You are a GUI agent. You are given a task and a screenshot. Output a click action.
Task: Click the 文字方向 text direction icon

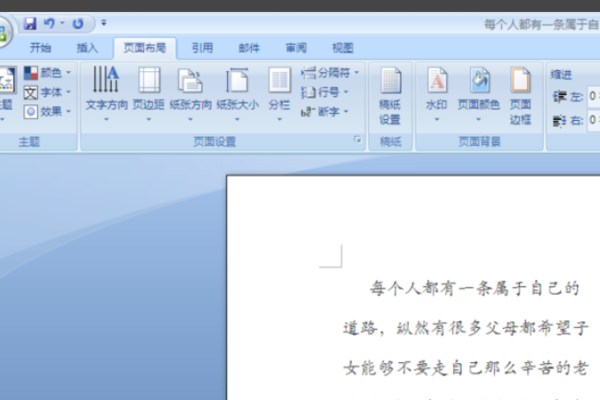click(x=106, y=79)
